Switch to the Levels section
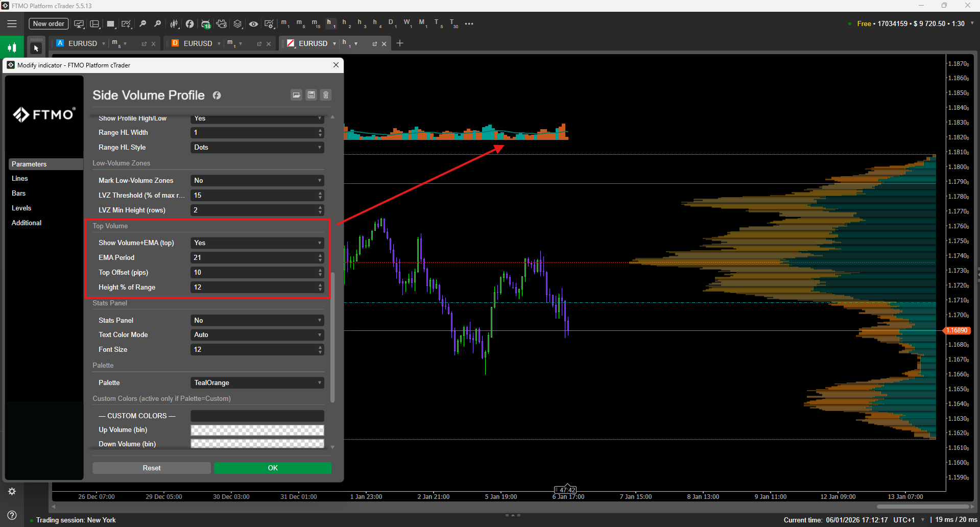 pos(21,208)
